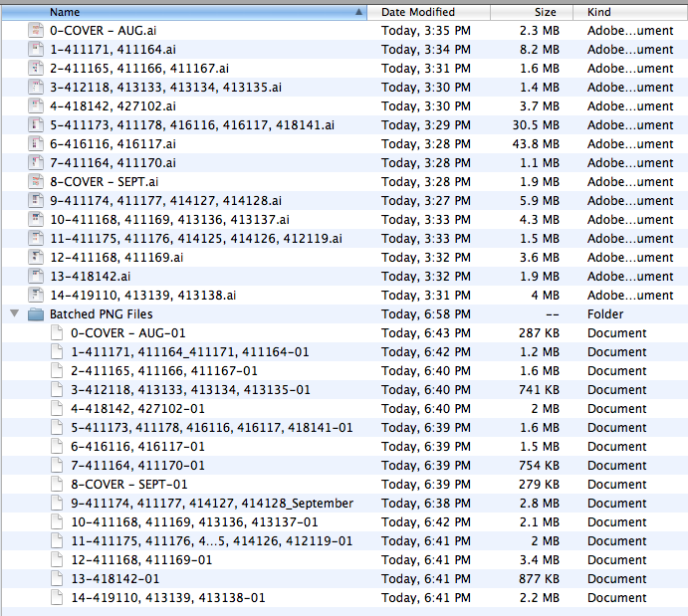The image size is (688, 616).
Task: Click the Batched PNG Files folder icon
Action: pos(36,313)
